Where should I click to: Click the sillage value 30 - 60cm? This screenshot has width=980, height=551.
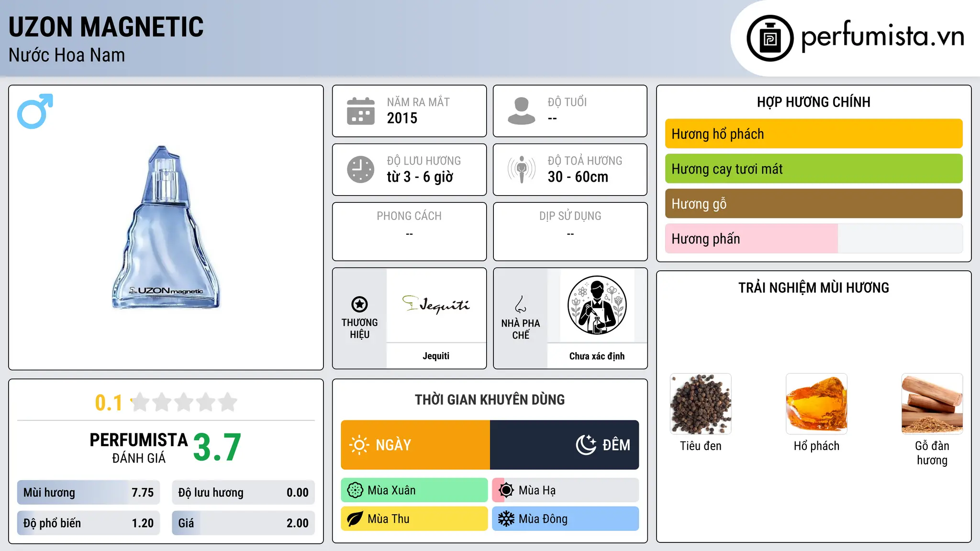point(578,177)
